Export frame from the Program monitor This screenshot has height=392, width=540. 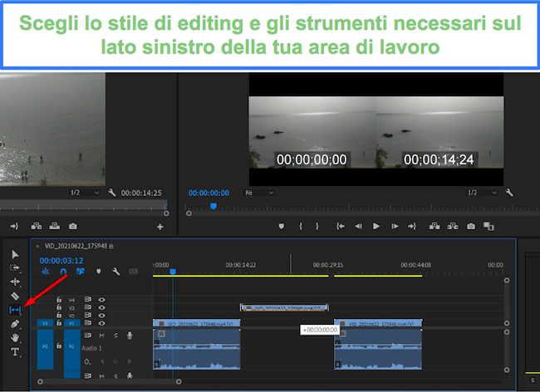click(x=471, y=226)
